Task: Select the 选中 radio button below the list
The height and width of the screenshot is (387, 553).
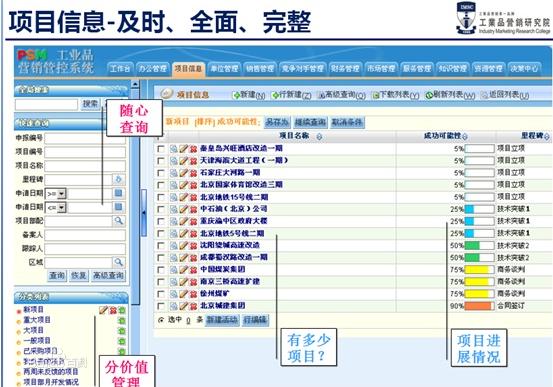Action: [x=161, y=320]
